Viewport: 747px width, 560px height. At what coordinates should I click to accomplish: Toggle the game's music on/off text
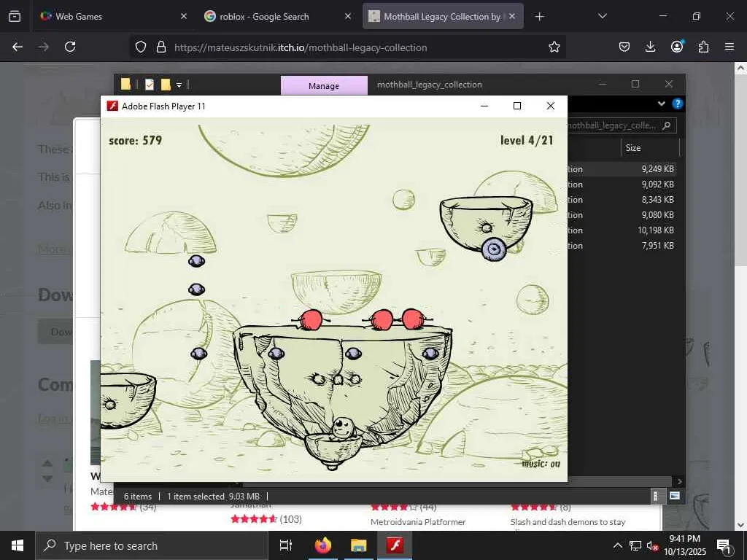pos(541,464)
